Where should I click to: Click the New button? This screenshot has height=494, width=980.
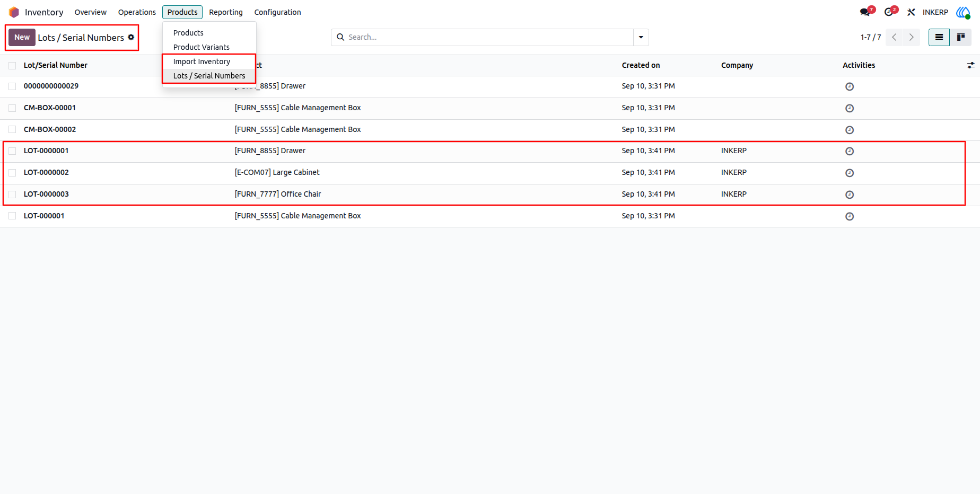coord(22,37)
